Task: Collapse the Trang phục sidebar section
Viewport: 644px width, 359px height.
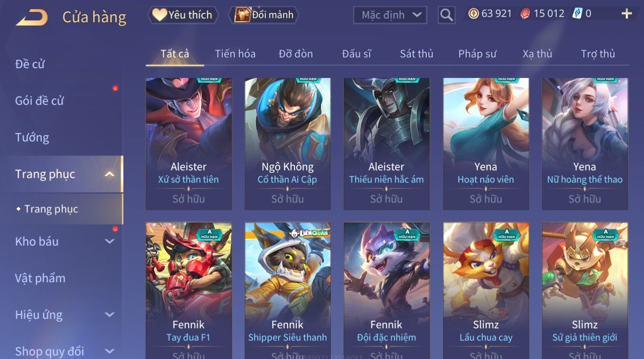Action: click(110, 174)
